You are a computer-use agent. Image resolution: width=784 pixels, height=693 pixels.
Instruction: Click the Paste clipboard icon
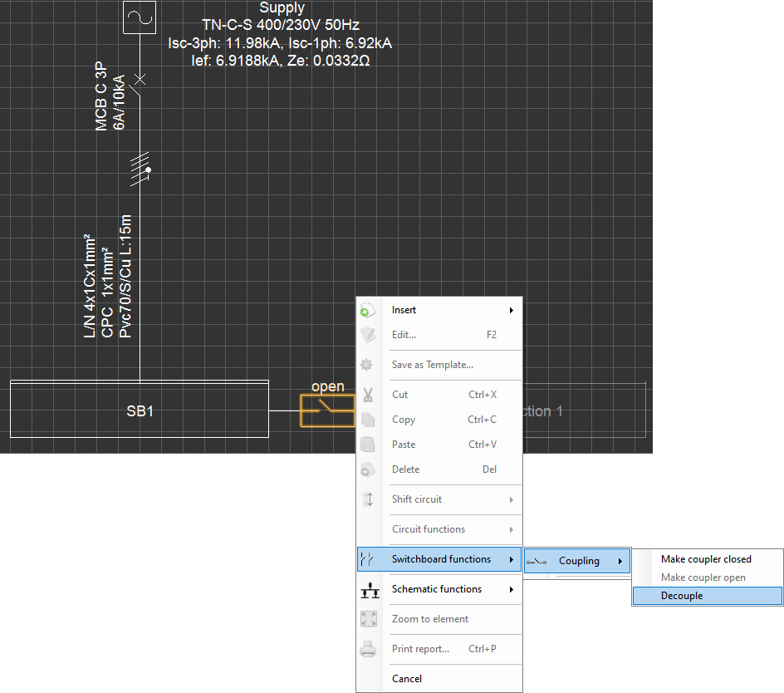coord(367,445)
